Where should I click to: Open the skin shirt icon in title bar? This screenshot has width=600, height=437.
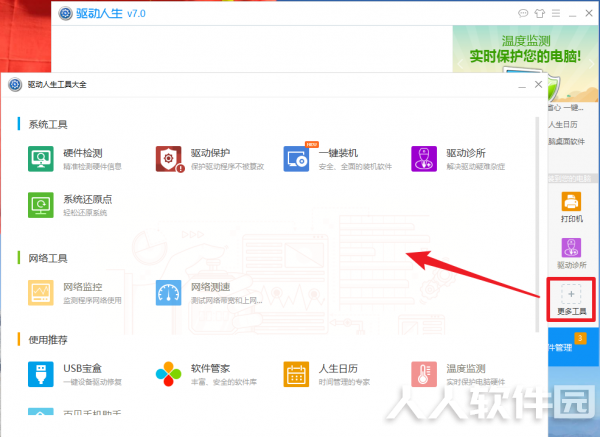pyautogui.click(x=540, y=13)
